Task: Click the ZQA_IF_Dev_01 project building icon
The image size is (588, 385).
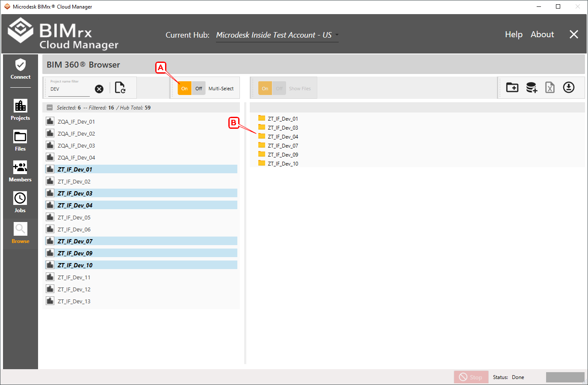Action: tap(50, 121)
